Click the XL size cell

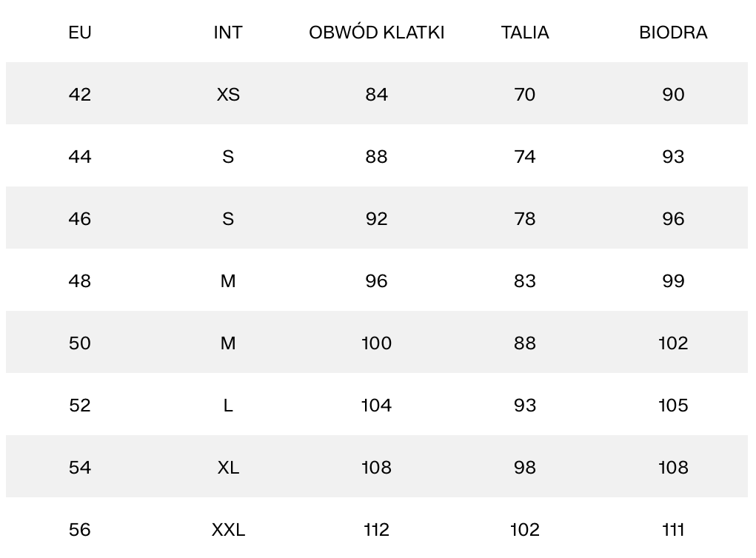click(228, 468)
